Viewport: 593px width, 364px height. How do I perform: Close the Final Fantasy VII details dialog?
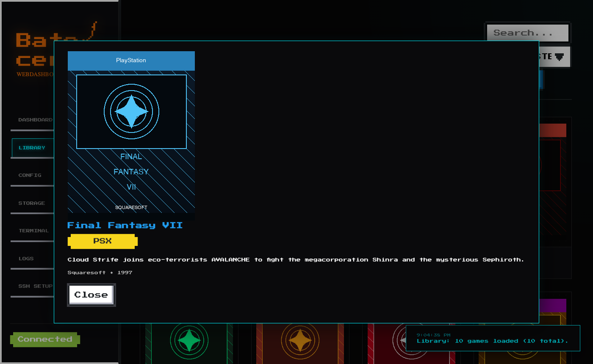coord(91,295)
